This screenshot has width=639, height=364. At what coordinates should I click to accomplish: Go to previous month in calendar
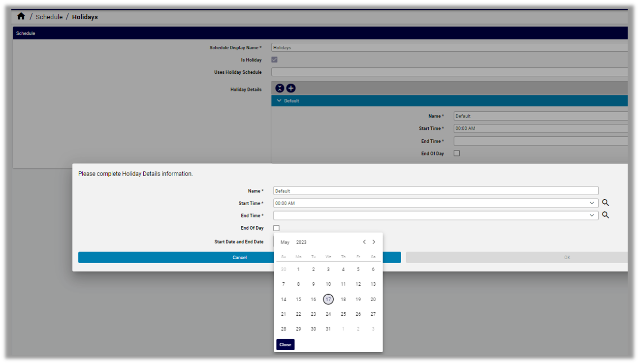pyautogui.click(x=364, y=242)
